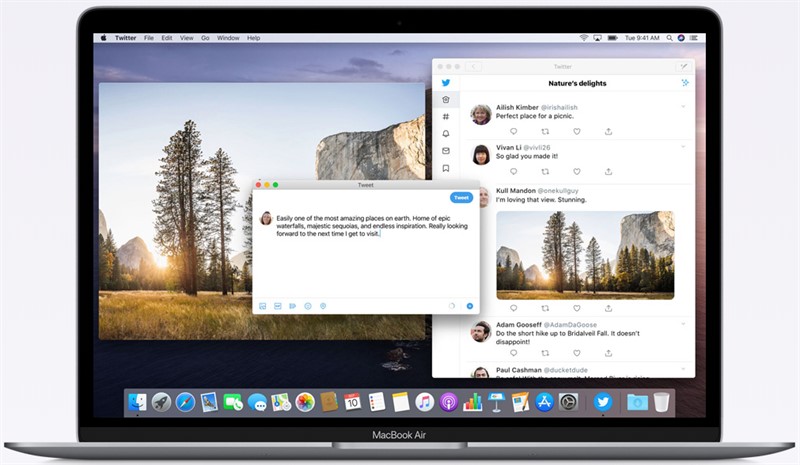
Task: Open Notifications bell in Twitter sidebar
Action: point(446,133)
